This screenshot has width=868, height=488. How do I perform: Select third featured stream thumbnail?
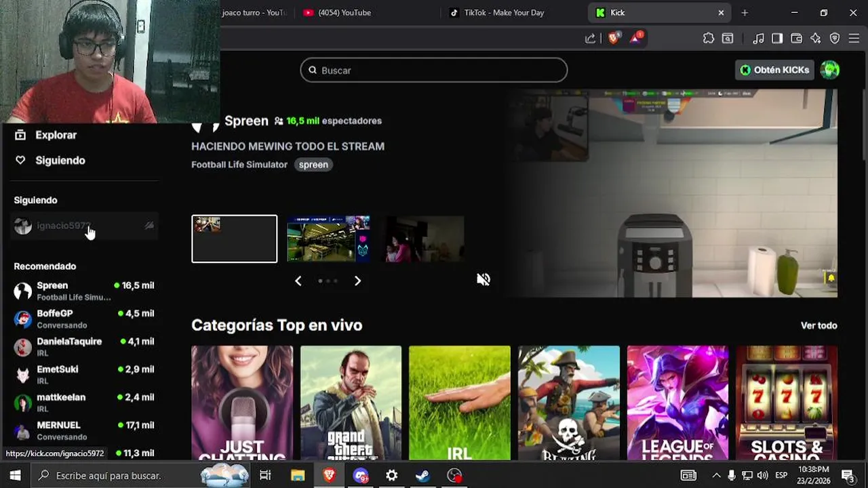pyautogui.click(x=424, y=239)
